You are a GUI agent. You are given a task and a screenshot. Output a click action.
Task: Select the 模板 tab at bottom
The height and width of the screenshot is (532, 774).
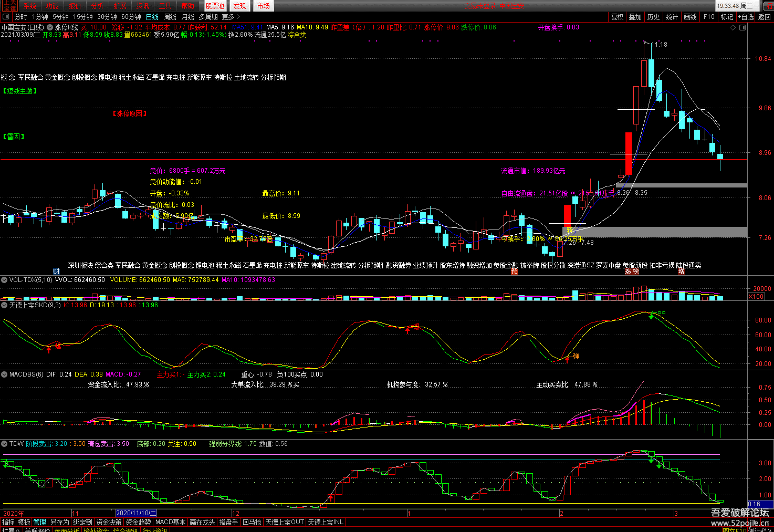24,522
